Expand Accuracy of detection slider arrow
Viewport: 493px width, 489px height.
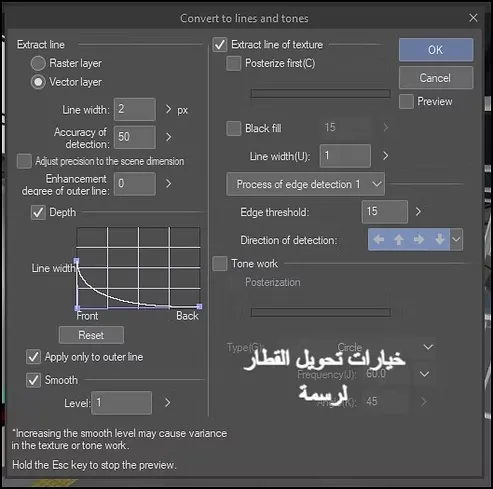tap(168, 137)
